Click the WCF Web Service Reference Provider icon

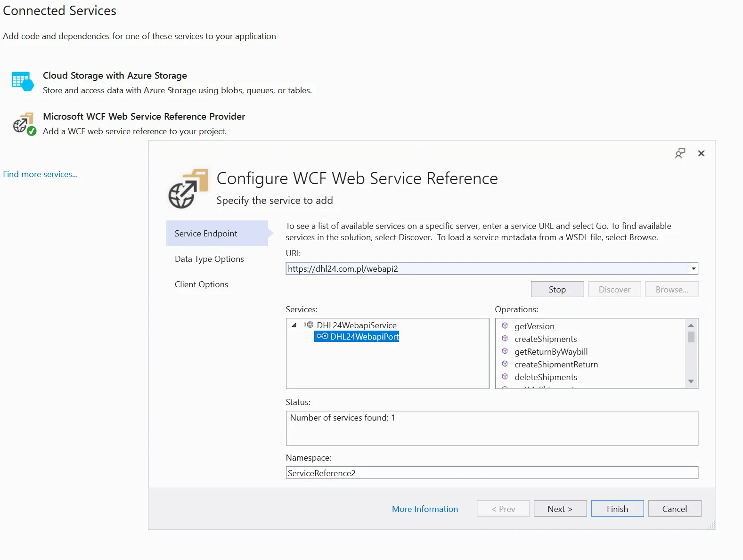tap(24, 123)
